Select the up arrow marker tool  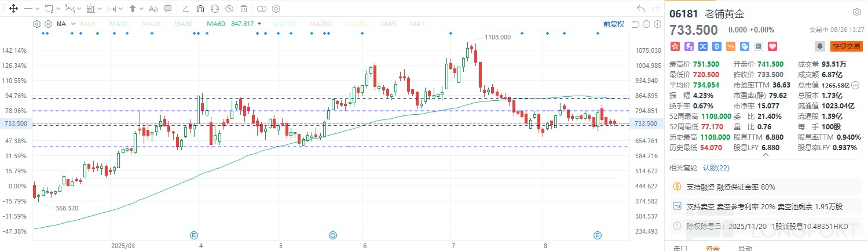pos(133,9)
